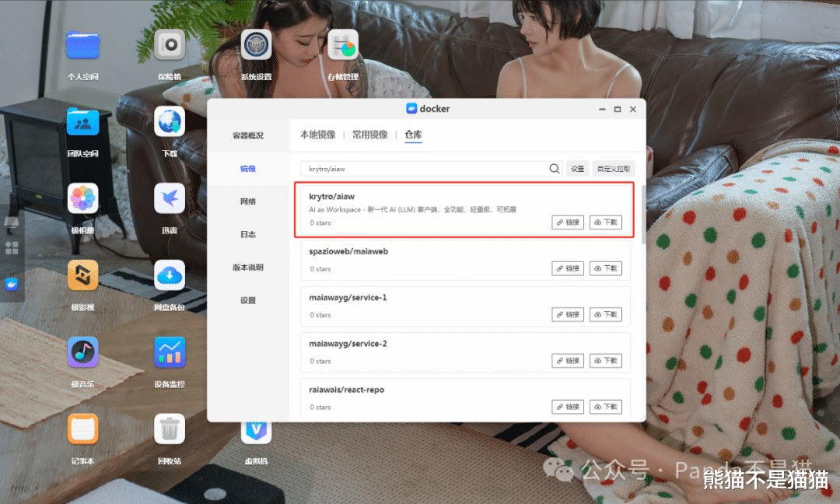This screenshot has width=840, height=504.
Task: Open the 个人空间 folder icon
Action: (x=82, y=46)
